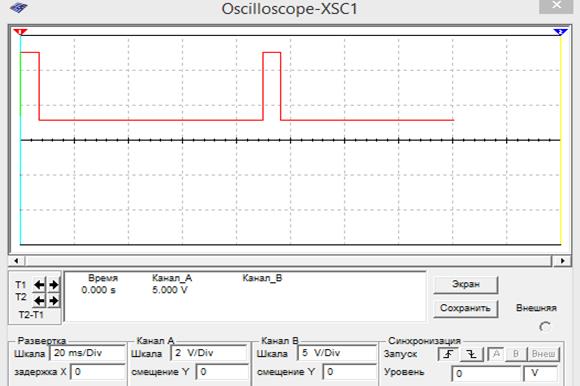Choose trigger source A
This screenshot has width=580, height=386.
[496, 355]
